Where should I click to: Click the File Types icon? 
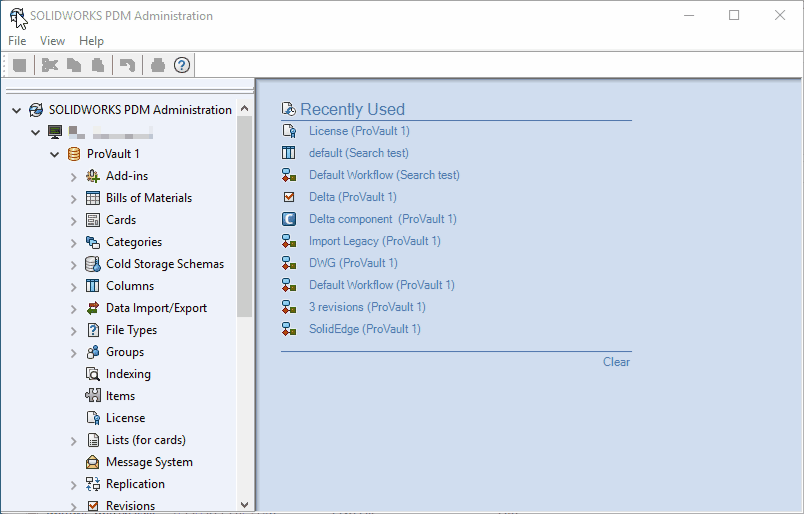coord(93,330)
